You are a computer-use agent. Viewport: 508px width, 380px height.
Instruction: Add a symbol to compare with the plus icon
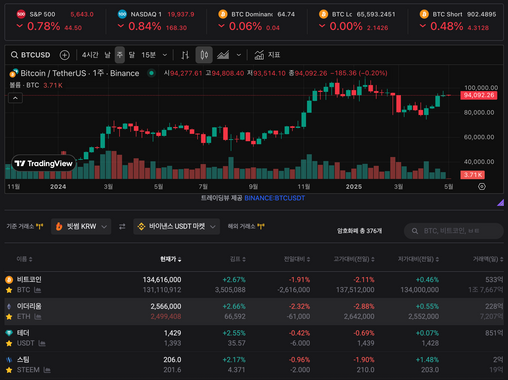click(x=65, y=55)
